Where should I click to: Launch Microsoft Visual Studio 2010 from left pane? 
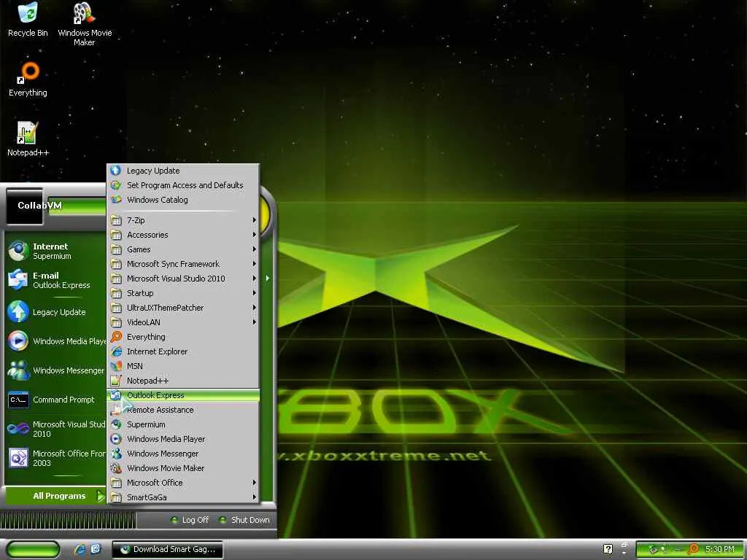pos(55,429)
